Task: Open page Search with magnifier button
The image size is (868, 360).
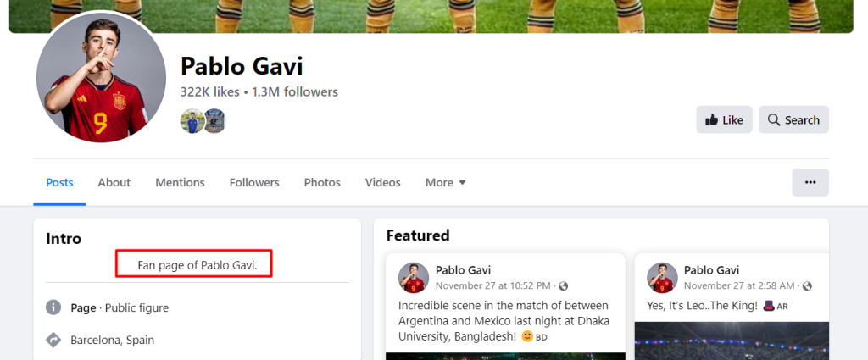Action: pyautogui.click(x=793, y=120)
